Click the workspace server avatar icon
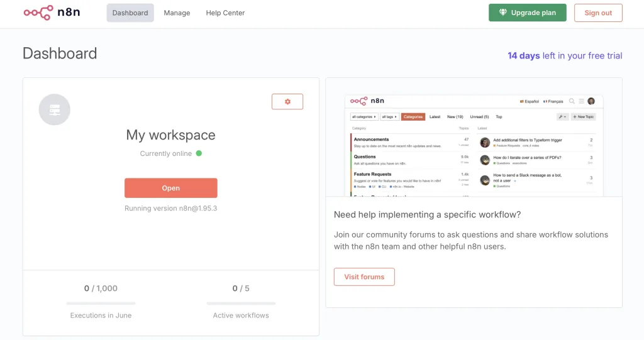Screen dimensions: 644x340 pyautogui.click(x=55, y=109)
